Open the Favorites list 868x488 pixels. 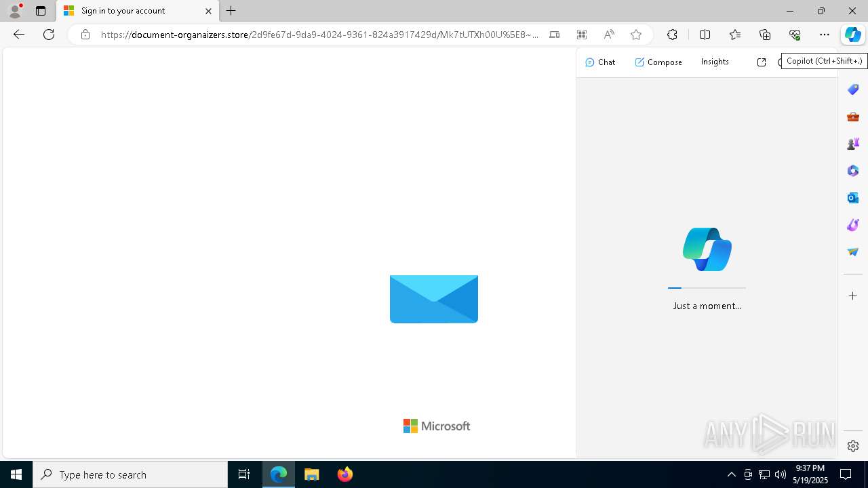coord(735,35)
